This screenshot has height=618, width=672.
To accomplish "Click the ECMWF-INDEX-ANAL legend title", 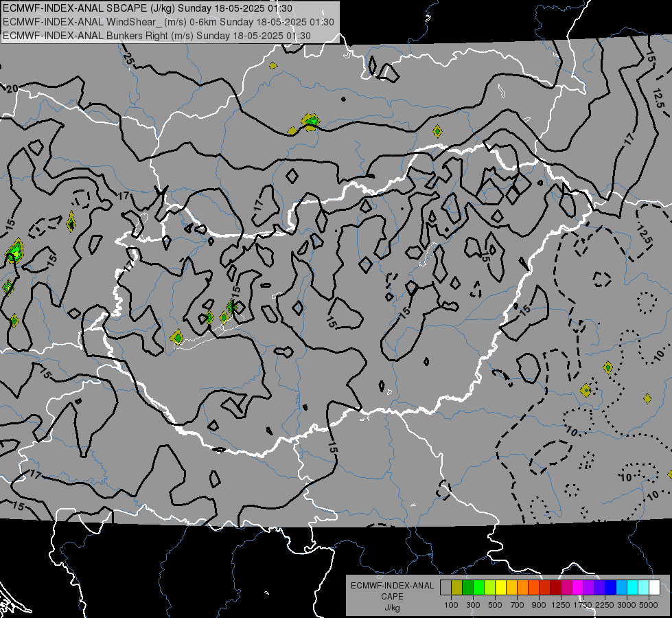I will [x=392, y=586].
